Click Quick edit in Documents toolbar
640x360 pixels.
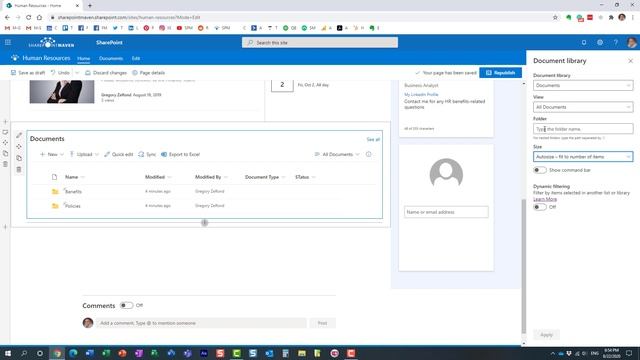pos(119,154)
